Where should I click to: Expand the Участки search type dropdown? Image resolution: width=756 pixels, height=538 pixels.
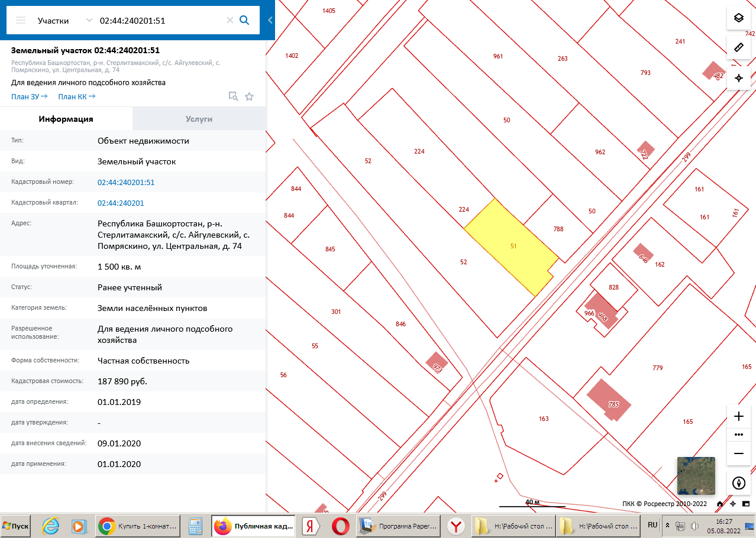[89, 20]
